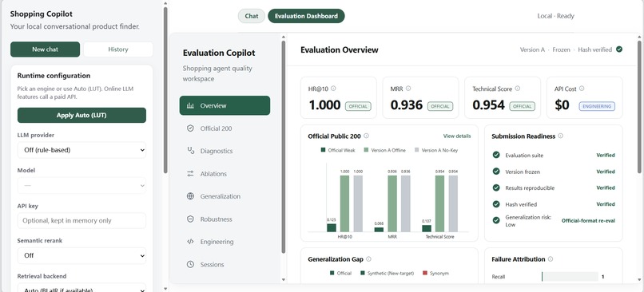Click the left configuration panel scrollbar
The height and width of the screenshot is (292, 644).
(x=165, y=90)
